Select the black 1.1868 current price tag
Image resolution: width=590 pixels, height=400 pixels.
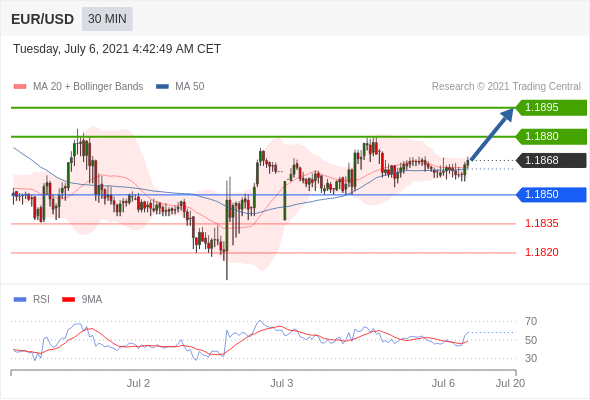[551, 160]
